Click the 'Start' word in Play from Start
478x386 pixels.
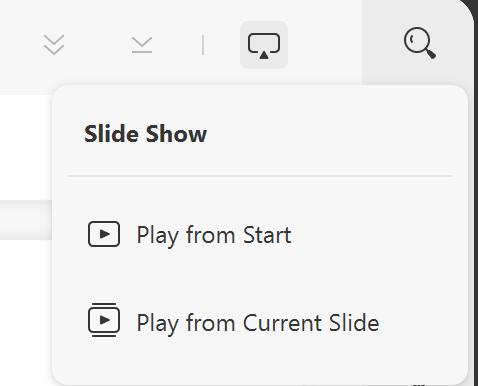pos(267,235)
